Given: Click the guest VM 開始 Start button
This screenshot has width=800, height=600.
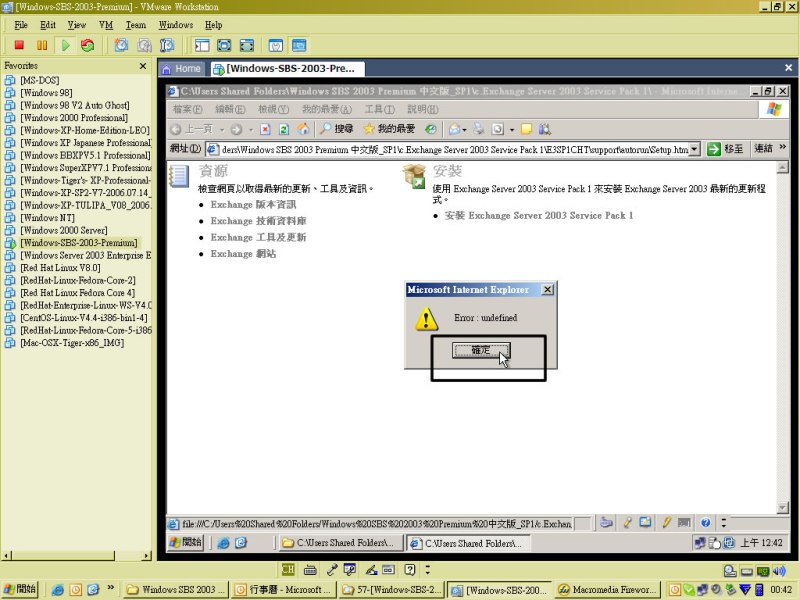Looking at the screenshot, I should coord(186,542).
